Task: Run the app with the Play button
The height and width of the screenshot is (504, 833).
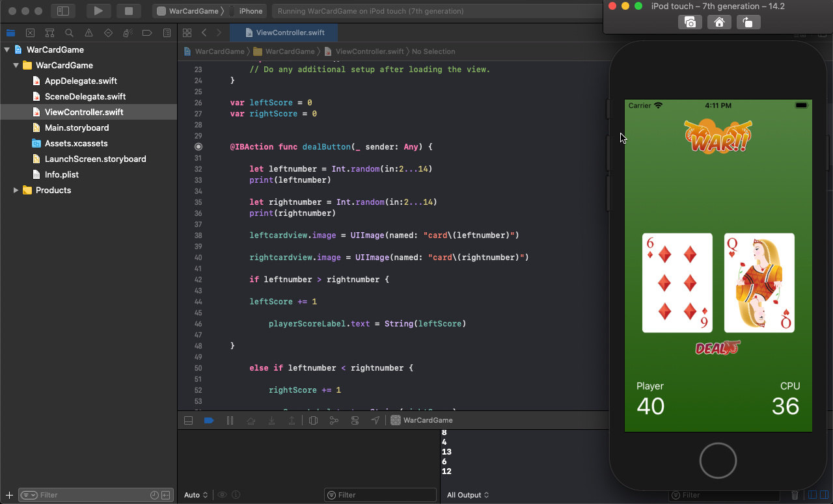Action: click(98, 11)
